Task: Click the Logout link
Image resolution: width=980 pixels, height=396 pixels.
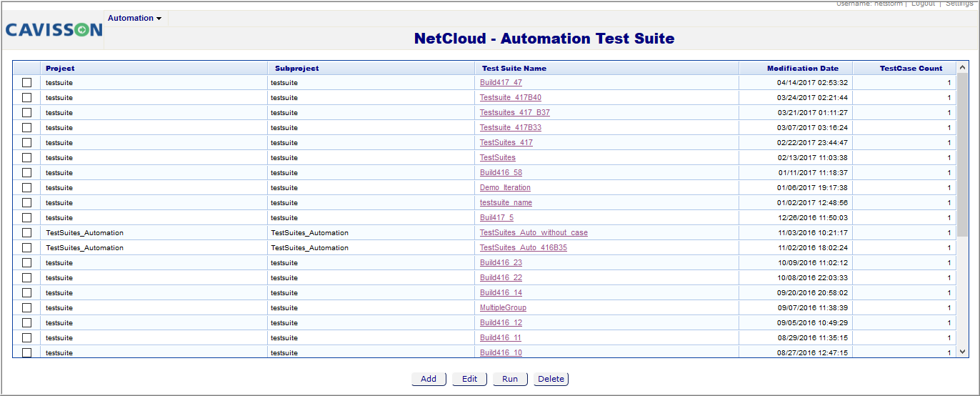Action: [923, 4]
